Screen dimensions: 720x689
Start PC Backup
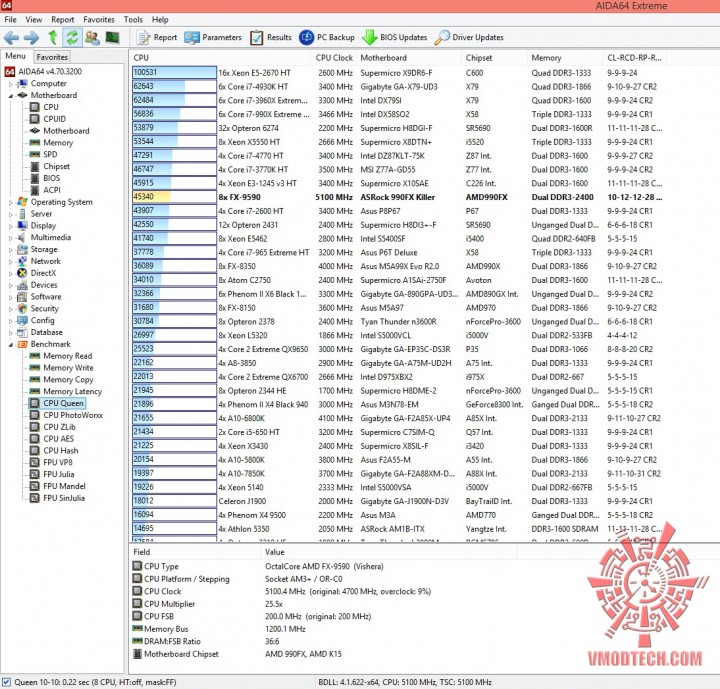coord(327,38)
